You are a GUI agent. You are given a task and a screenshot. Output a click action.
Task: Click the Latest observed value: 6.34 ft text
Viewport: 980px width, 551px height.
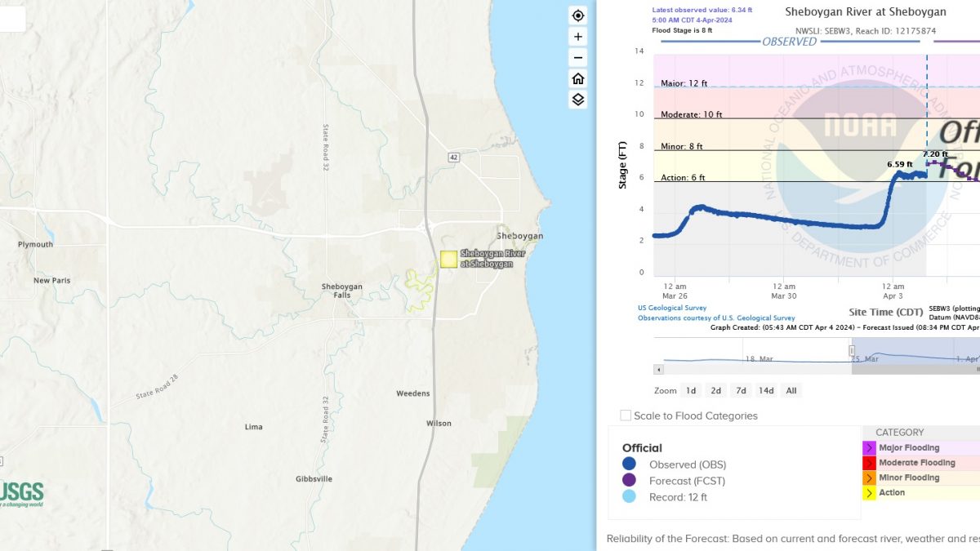(x=702, y=11)
